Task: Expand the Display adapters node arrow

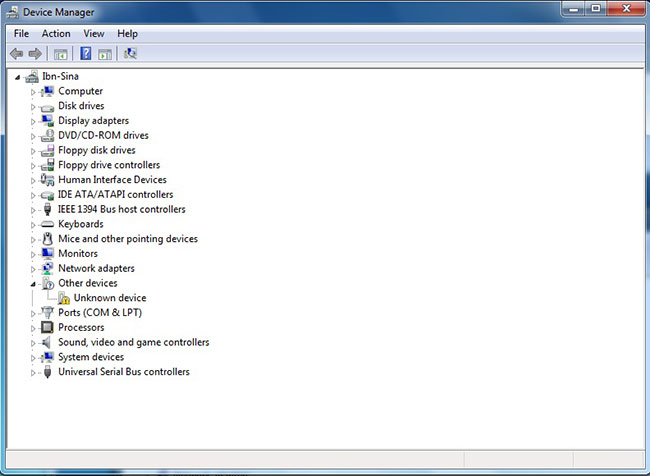Action: pos(33,121)
